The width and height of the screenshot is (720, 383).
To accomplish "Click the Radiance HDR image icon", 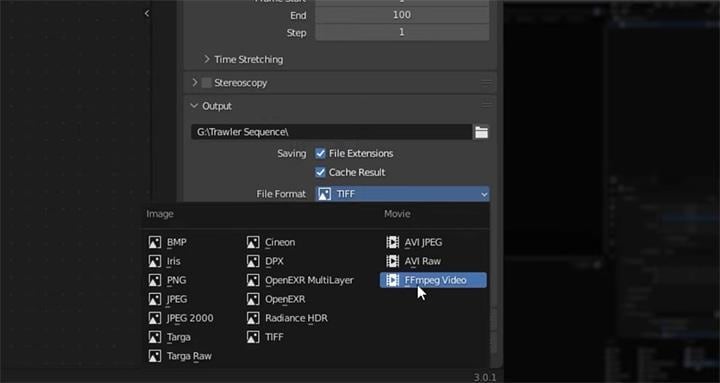I will pos(253,318).
